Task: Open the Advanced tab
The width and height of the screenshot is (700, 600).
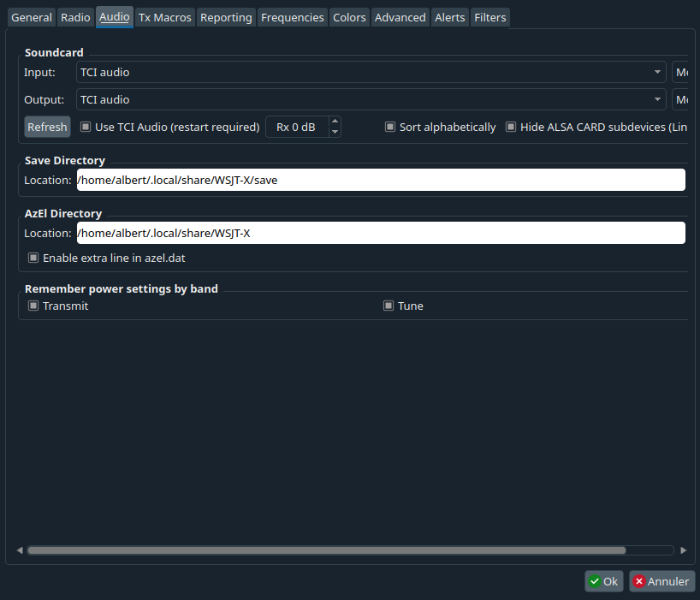Action: (x=400, y=17)
